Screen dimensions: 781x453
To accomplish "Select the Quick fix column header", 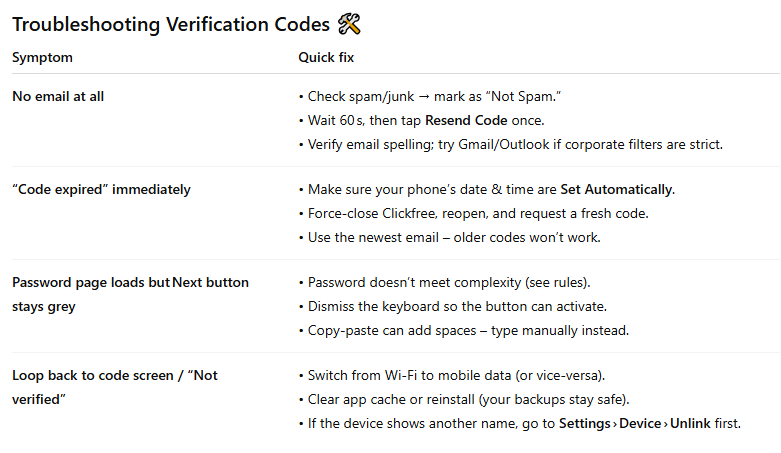I will tap(326, 57).
